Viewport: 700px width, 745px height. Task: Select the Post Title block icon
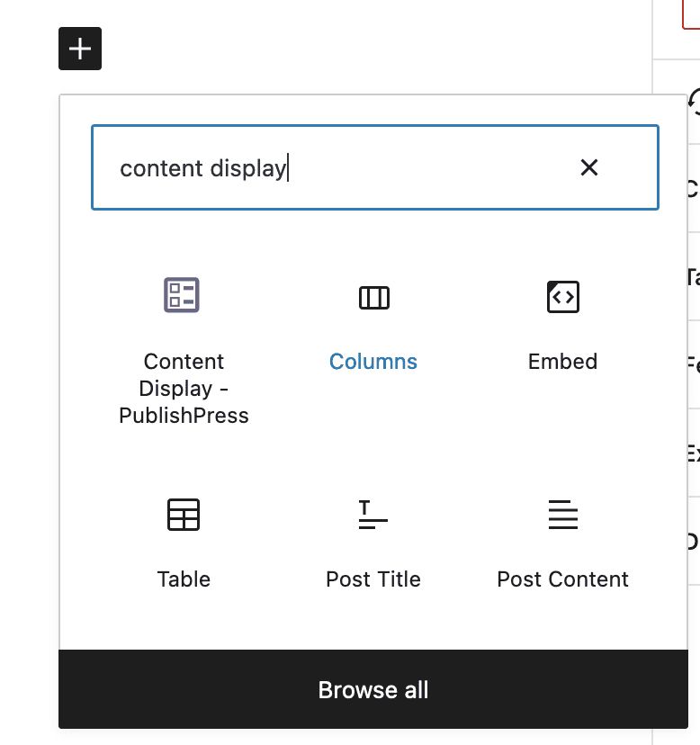[373, 515]
